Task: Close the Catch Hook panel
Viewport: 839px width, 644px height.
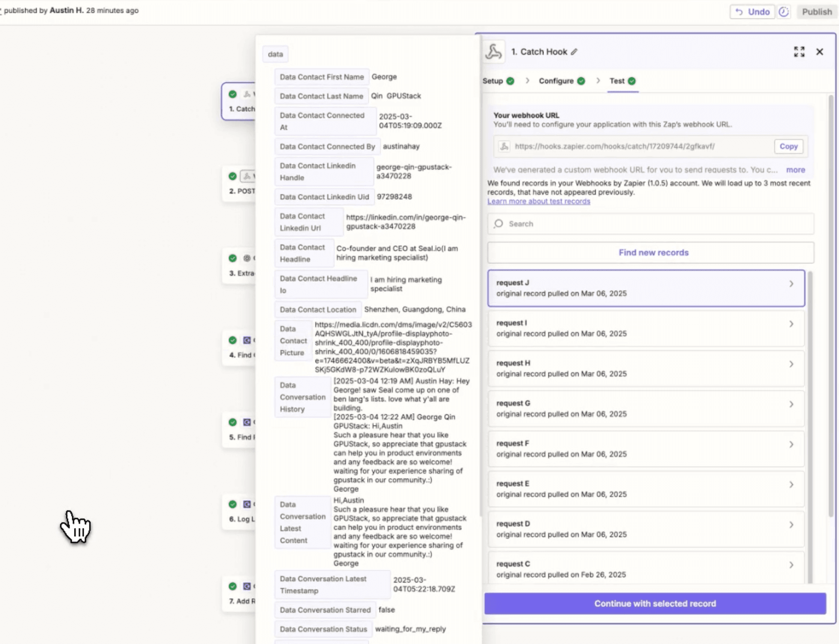Action: tap(819, 52)
